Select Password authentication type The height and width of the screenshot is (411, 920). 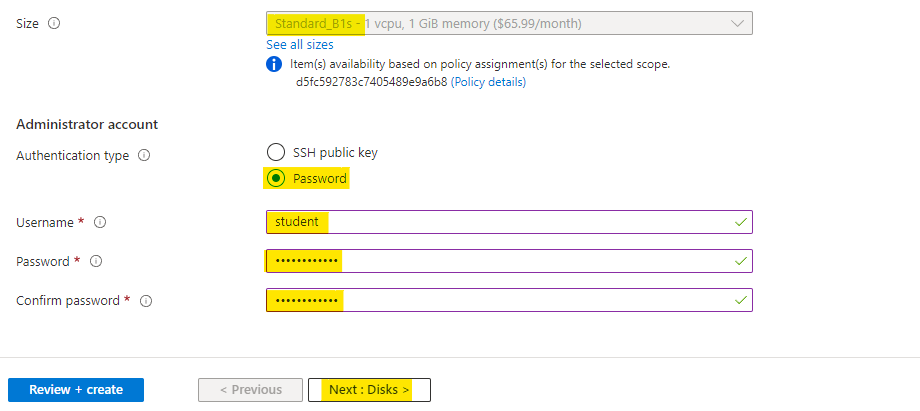click(x=276, y=179)
